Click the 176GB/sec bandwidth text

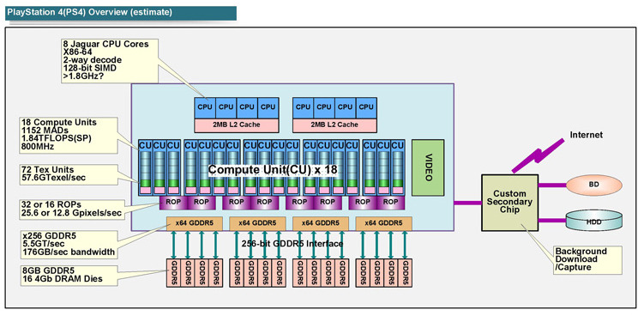point(69,252)
